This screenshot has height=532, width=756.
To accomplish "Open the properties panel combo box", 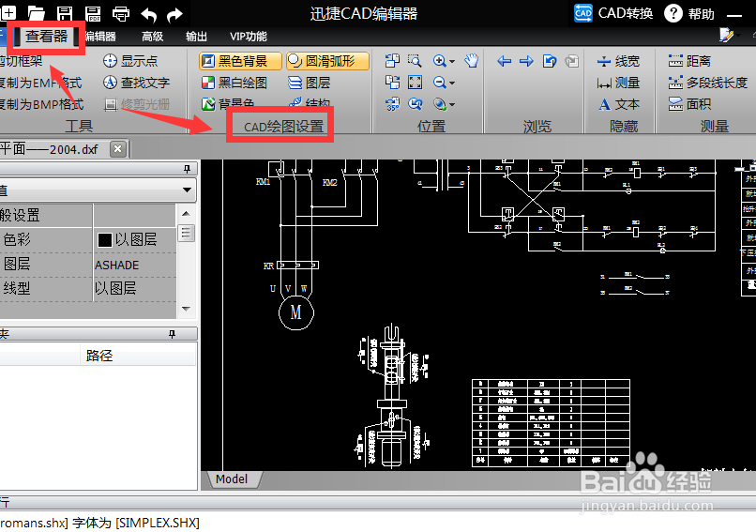I will pos(98,190).
